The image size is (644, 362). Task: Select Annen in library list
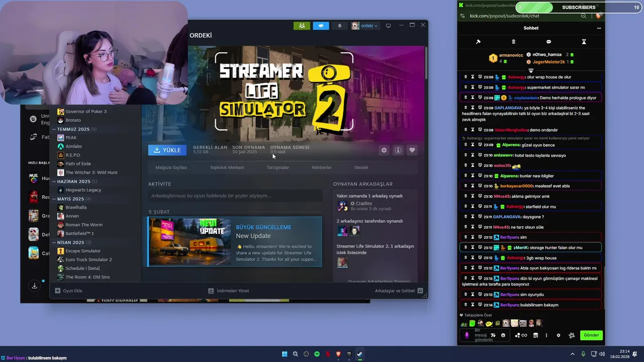(x=72, y=216)
